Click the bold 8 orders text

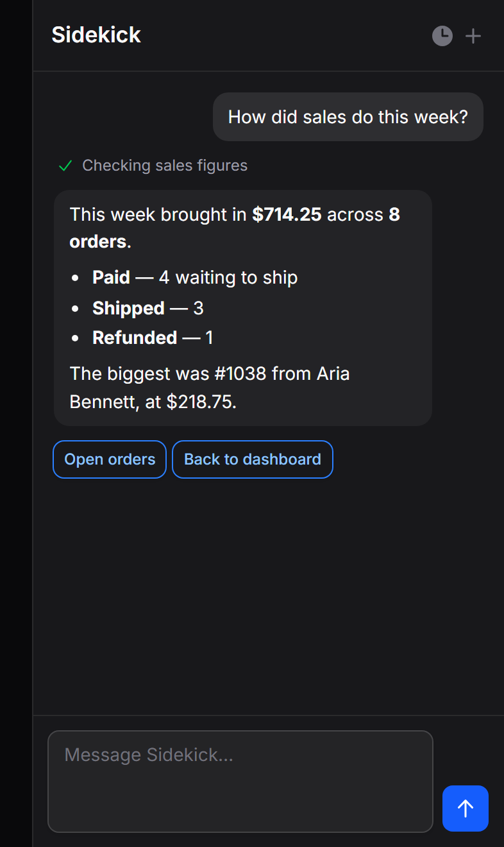click(235, 228)
